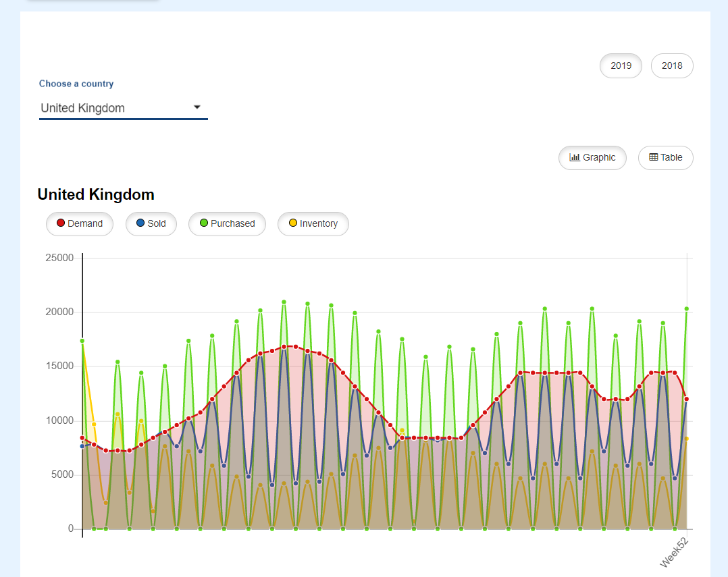
Task: Show the Table view
Action: tap(665, 157)
